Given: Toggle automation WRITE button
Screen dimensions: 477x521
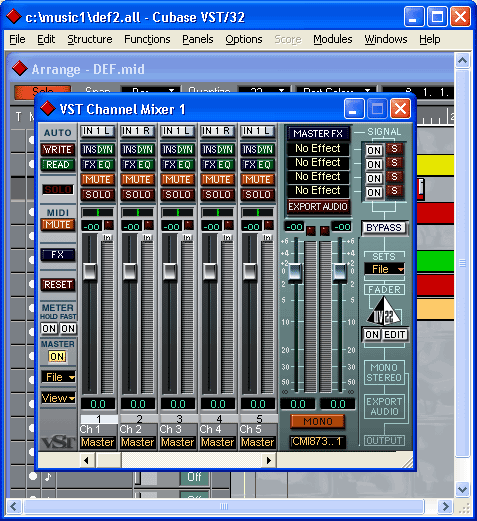Looking at the screenshot, I should click(x=57, y=149).
